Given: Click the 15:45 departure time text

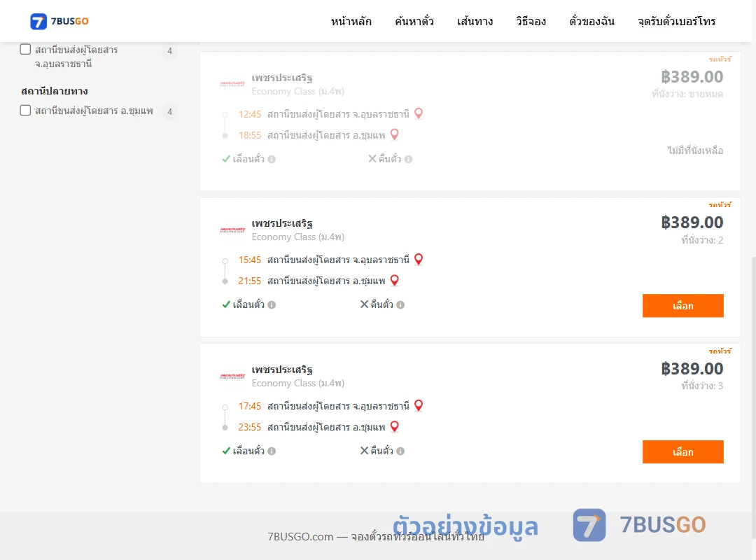Looking at the screenshot, I should coord(250,260).
